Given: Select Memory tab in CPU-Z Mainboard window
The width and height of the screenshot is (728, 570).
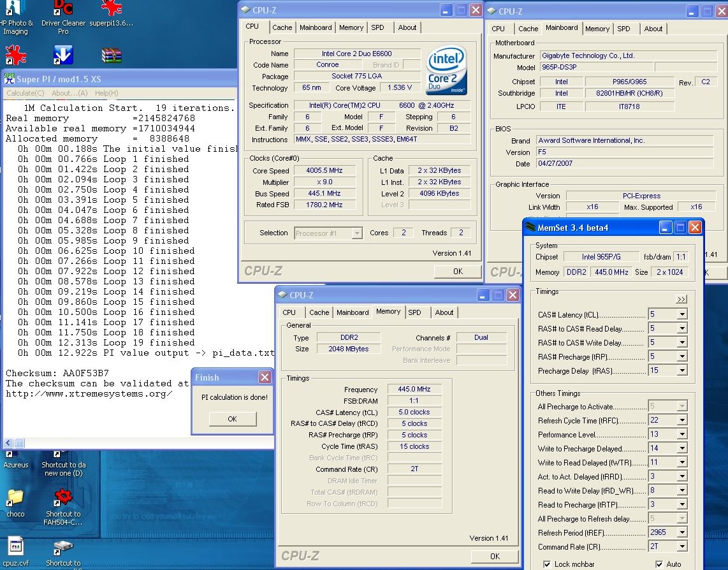Looking at the screenshot, I should pos(597,29).
